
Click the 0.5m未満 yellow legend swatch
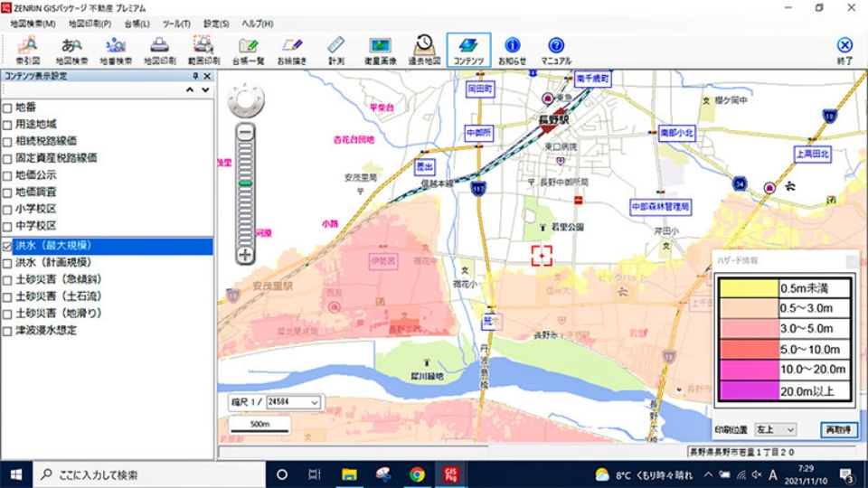[x=749, y=288]
